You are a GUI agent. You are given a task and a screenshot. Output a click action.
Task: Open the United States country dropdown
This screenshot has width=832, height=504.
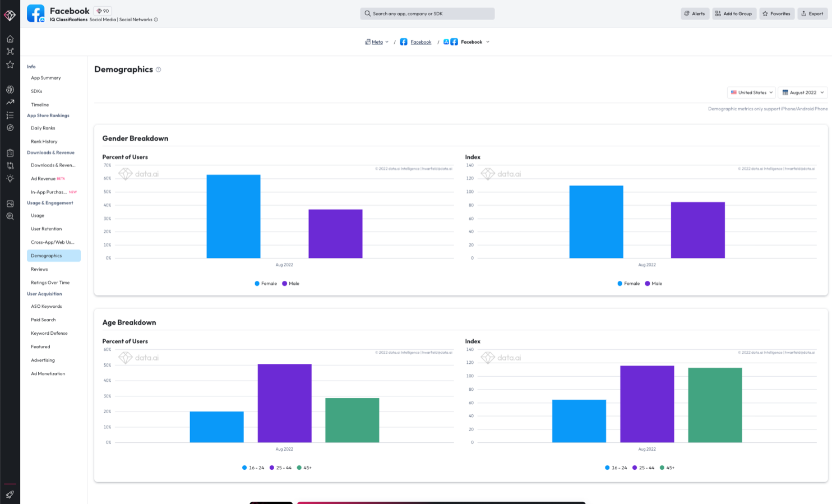(x=751, y=93)
